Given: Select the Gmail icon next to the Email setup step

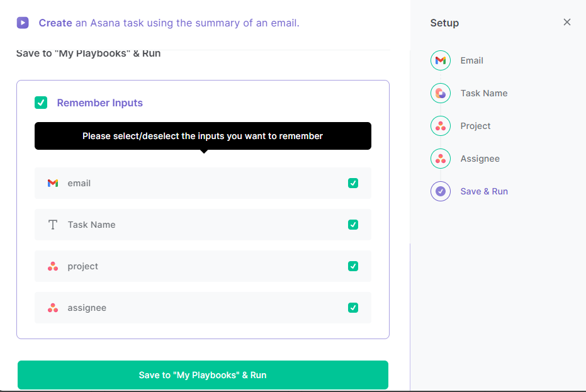Looking at the screenshot, I should (440, 60).
